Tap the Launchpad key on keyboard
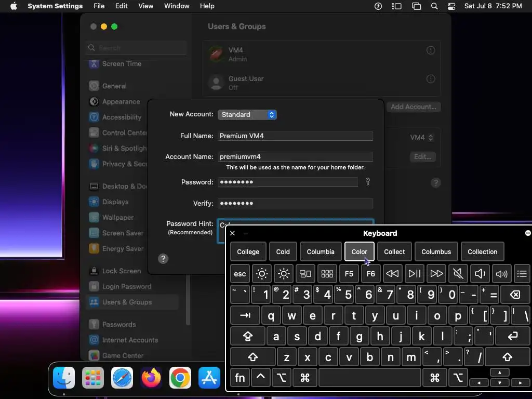Image resolution: width=532 pixels, height=399 pixels. tap(327, 273)
